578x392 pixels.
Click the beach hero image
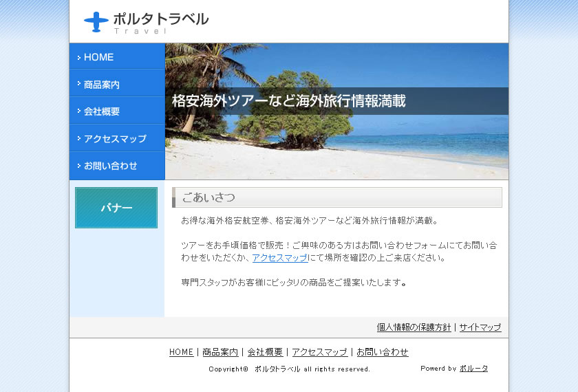coord(337,111)
